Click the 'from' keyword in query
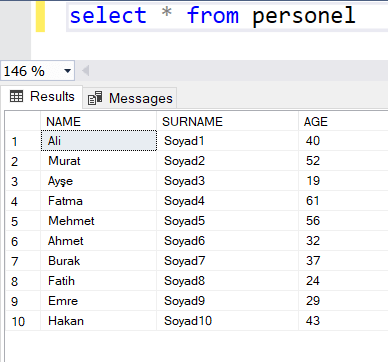The height and width of the screenshot is (362, 388). point(213,16)
